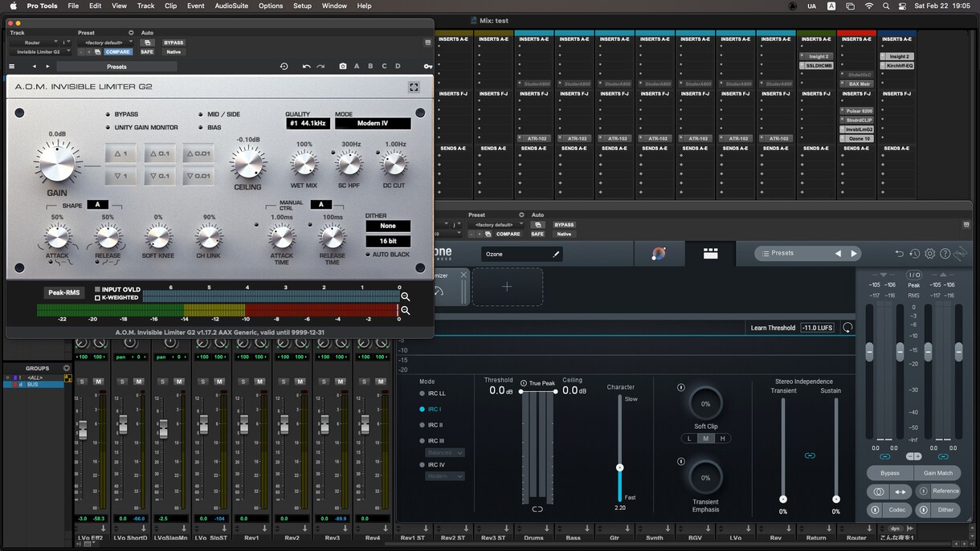
Task: Click the -11.0 LUFS threshold field
Action: (817, 328)
